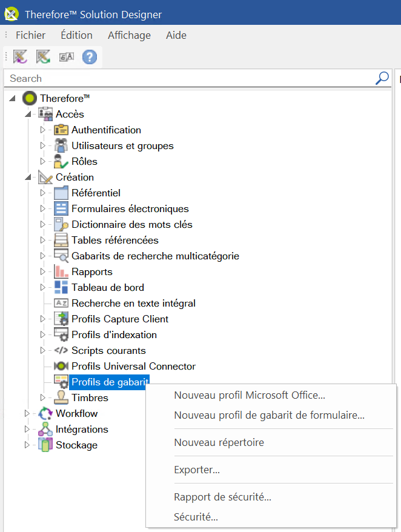The image size is (401, 532).
Task: Select the Profils de gabarit tree item
Action: click(110, 382)
